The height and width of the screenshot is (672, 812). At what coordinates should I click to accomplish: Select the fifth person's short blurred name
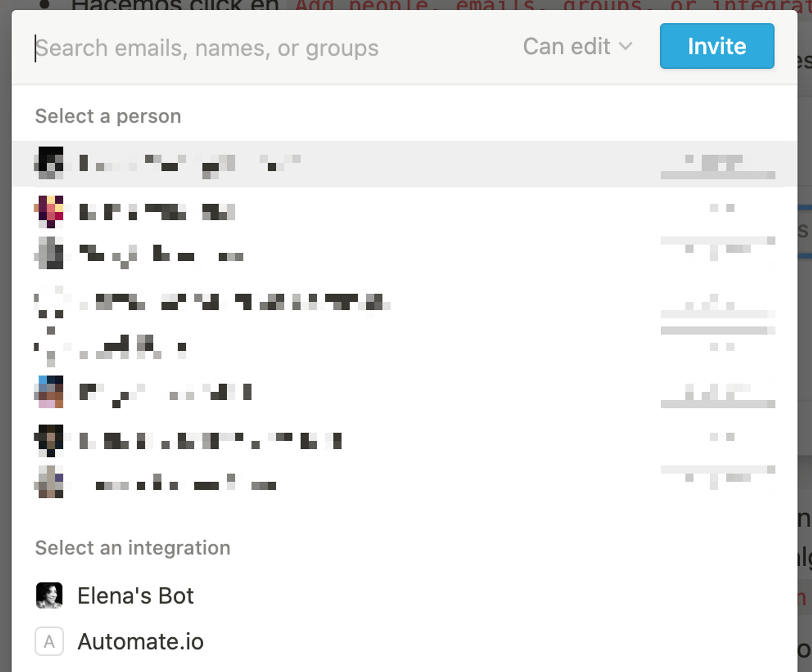pyautogui.click(x=140, y=347)
